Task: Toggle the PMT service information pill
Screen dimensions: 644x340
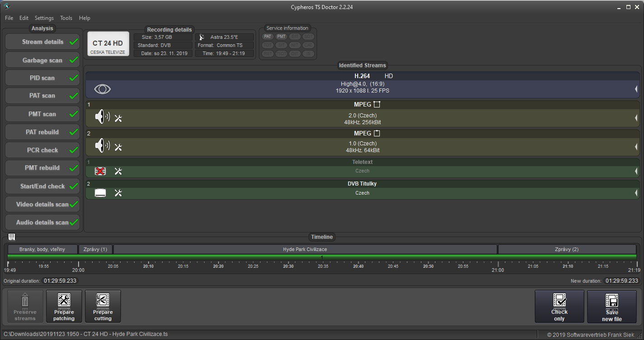Action: click(x=281, y=37)
